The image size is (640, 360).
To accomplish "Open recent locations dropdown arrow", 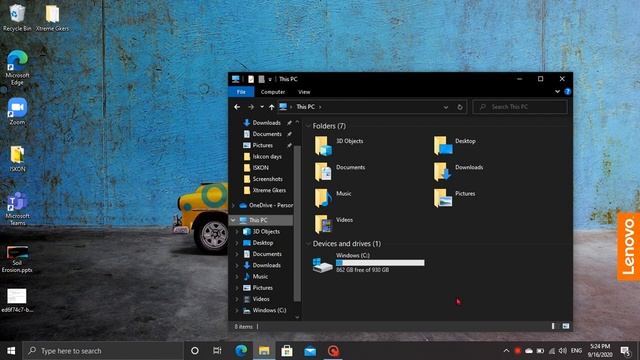I will [262, 107].
